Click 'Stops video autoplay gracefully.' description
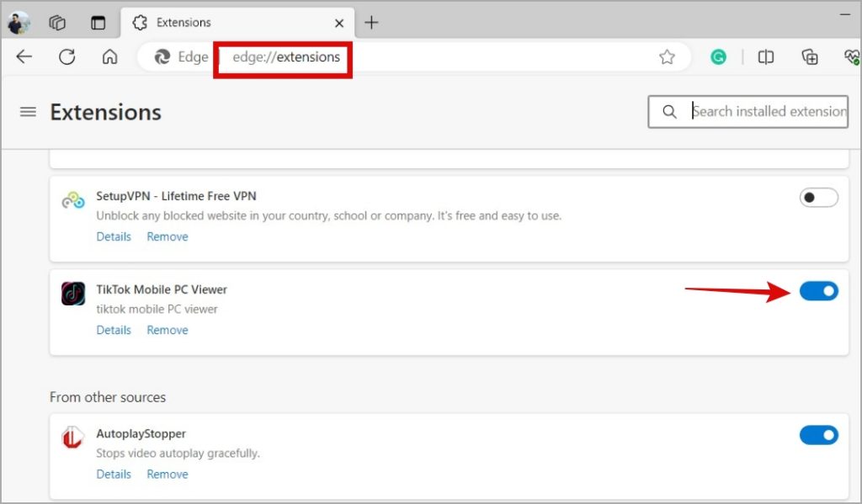862x504 pixels. (178, 454)
